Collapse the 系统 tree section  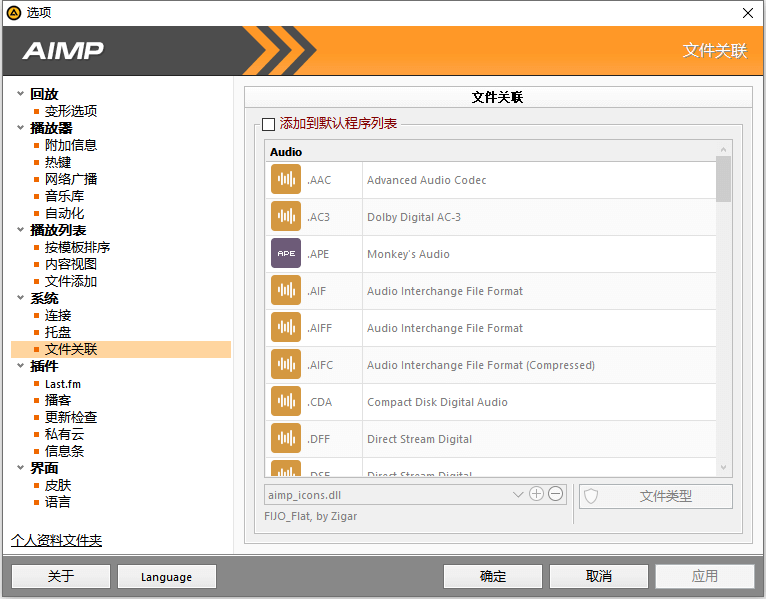[21, 298]
